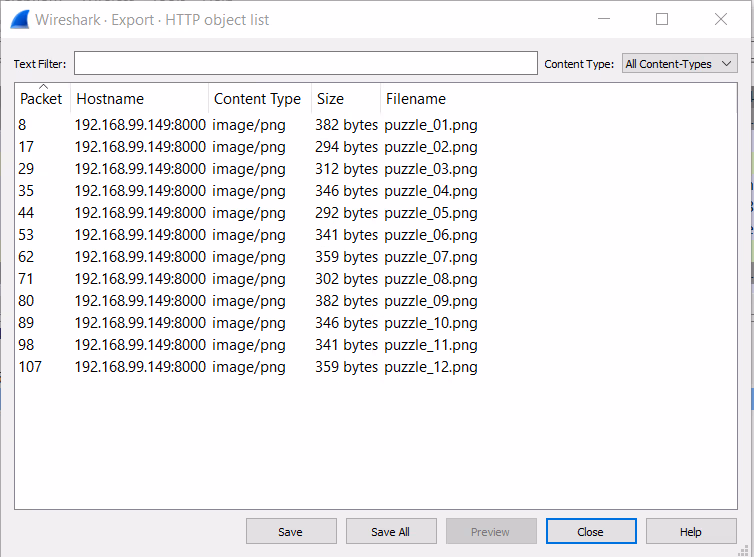Focus the Text Filter input field
The image size is (754, 557).
coord(306,63)
